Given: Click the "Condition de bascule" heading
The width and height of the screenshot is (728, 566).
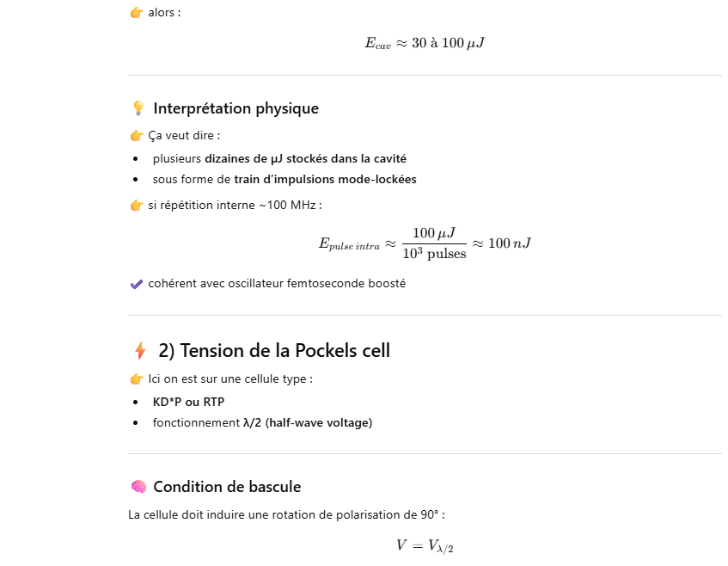Looking at the screenshot, I should point(227,487).
